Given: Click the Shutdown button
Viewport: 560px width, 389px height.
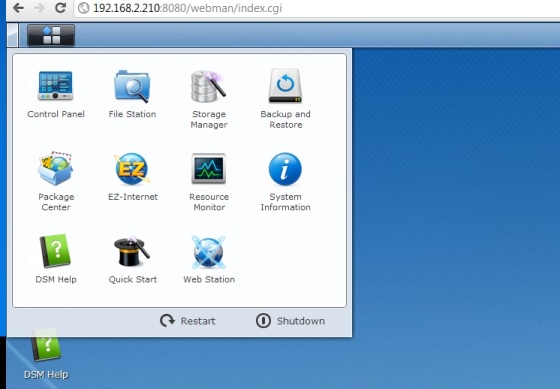Looking at the screenshot, I should click(x=290, y=321).
